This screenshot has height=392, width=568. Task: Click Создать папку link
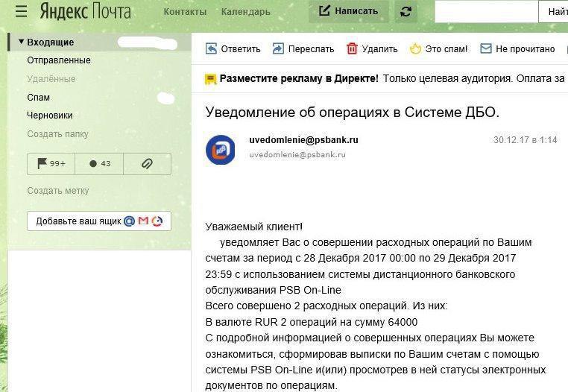point(57,133)
